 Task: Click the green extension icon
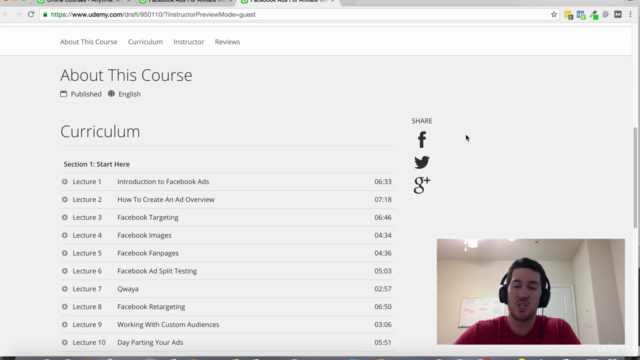pos(594,15)
